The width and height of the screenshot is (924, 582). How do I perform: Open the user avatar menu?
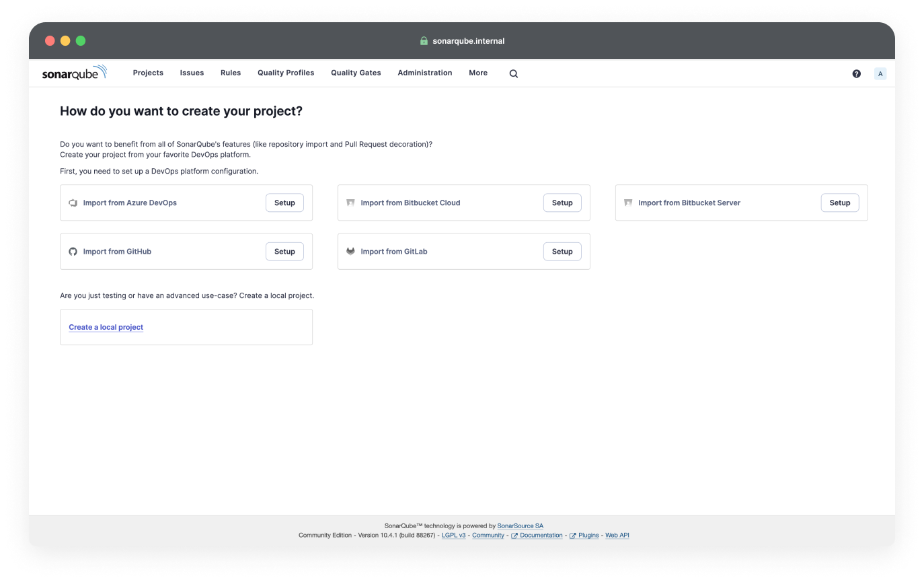tap(880, 73)
